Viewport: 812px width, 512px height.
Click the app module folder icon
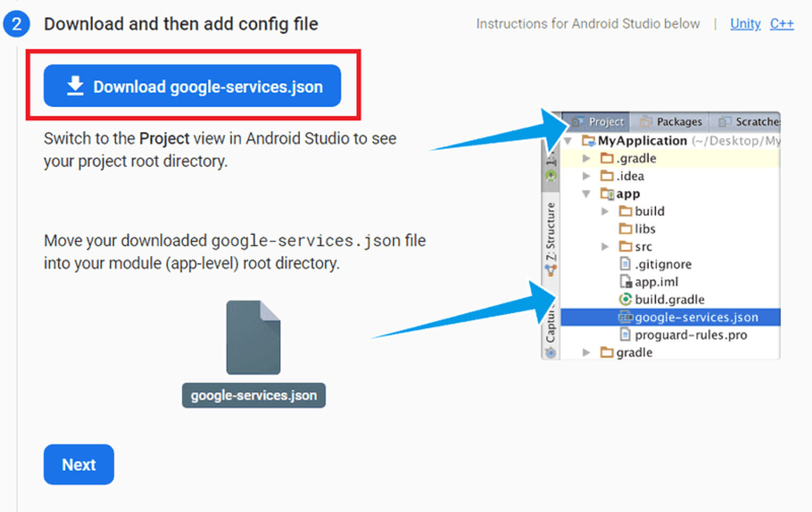tap(607, 193)
